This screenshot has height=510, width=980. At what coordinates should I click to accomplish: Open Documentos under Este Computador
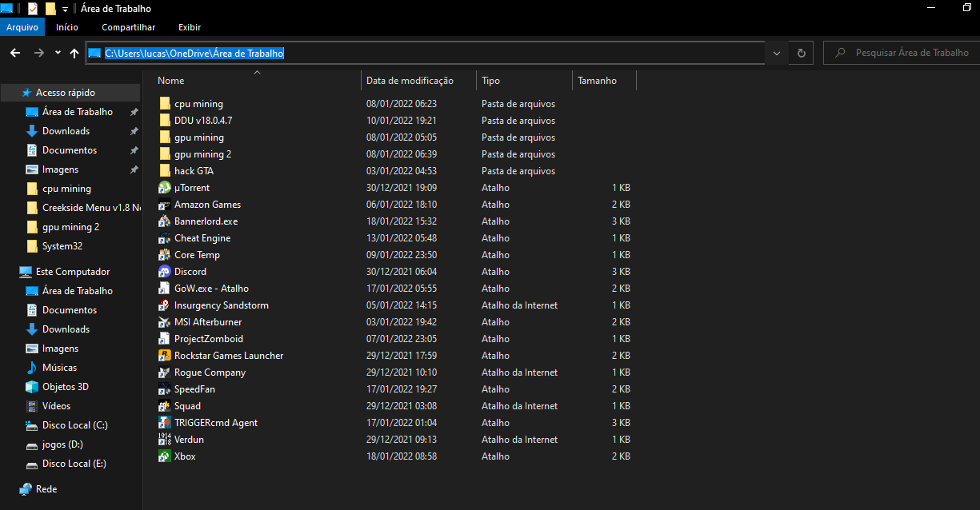[x=70, y=310]
